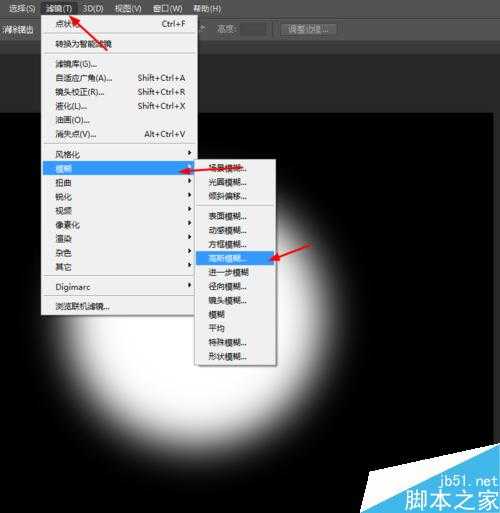The width and height of the screenshot is (500, 513).
Task: Select 进一步模糊 blur more
Action: click(235, 272)
